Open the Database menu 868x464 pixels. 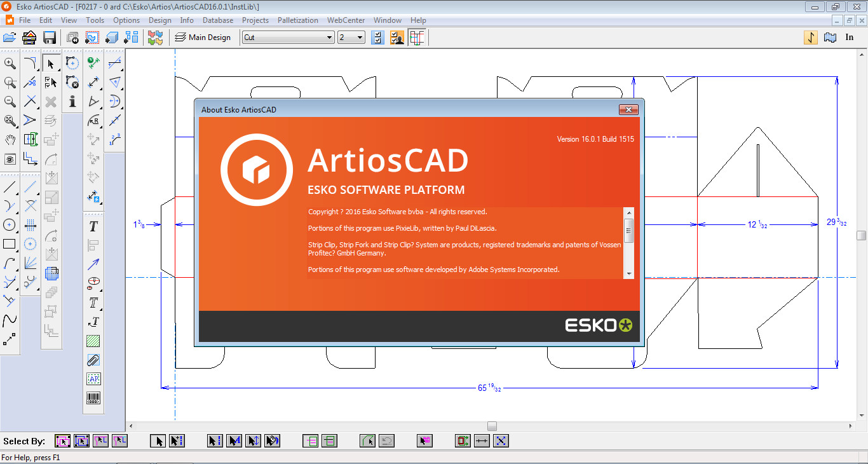218,20
